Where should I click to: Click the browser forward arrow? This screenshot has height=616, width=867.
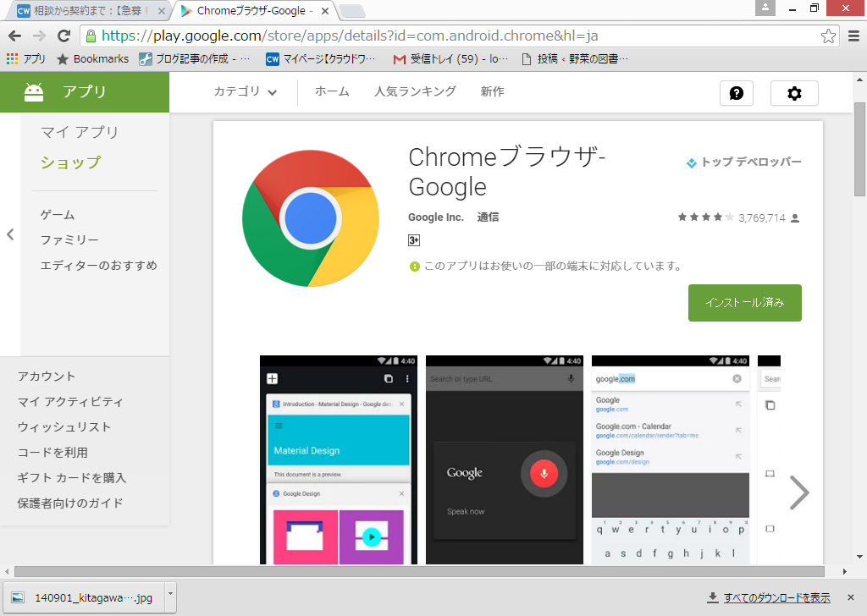(39, 36)
